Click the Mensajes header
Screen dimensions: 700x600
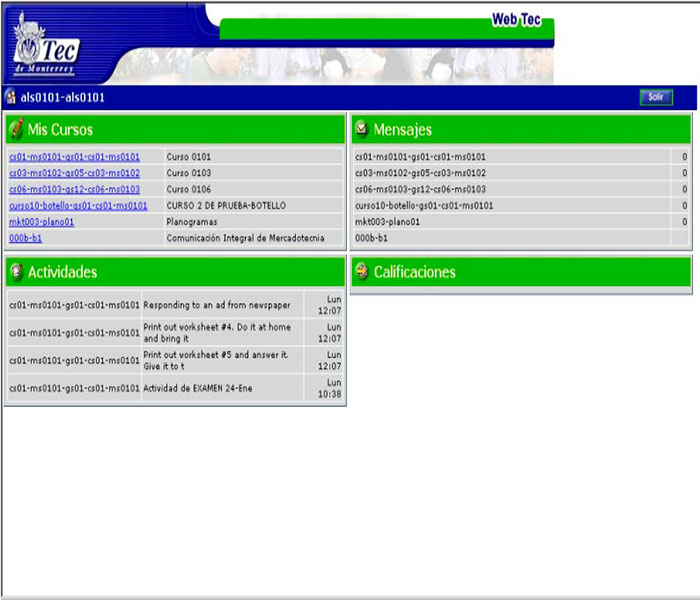[x=521, y=129]
